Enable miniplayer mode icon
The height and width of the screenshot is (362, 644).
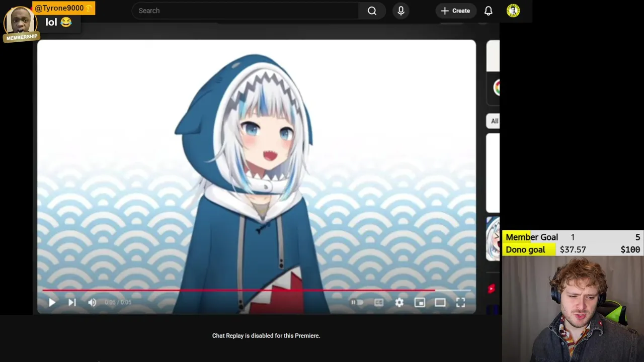pos(420,302)
